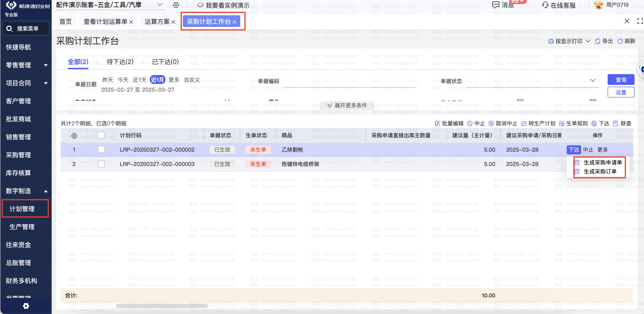Open 生单规则 rules icon
The width and height of the screenshot is (644, 314).
coord(562,124)
